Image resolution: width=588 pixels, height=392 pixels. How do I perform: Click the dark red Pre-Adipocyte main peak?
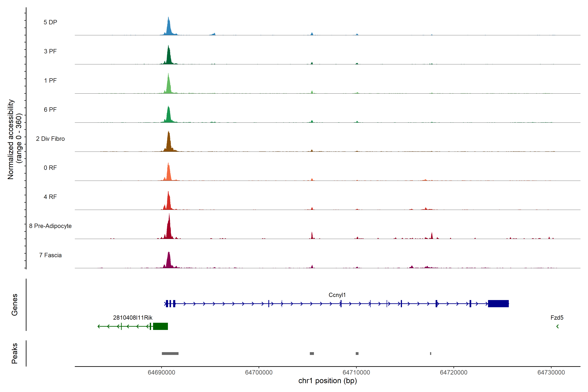tap(169, 229)
